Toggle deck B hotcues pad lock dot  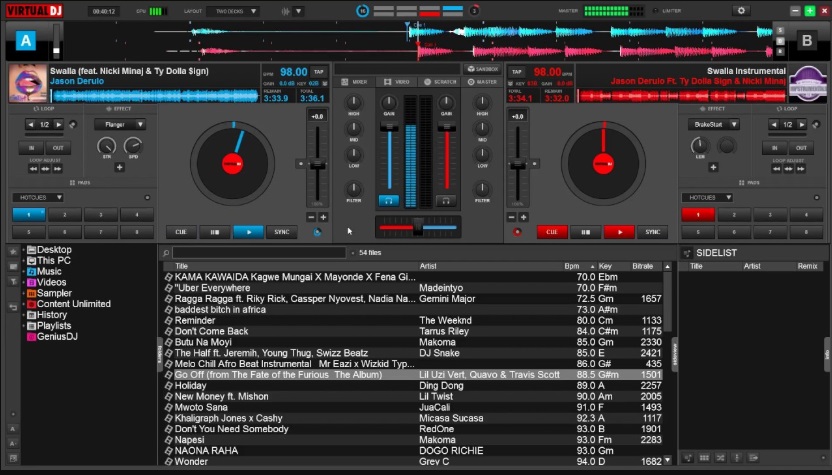817,197
